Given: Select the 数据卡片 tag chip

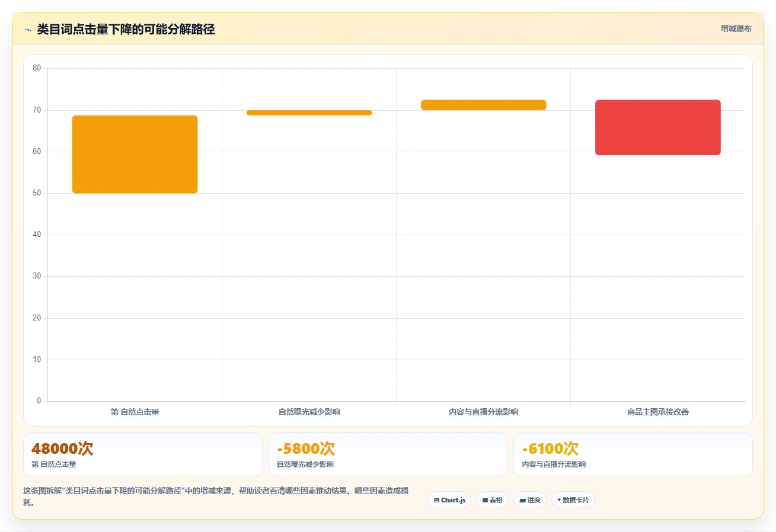Looking at the screenshot, I should point(573,500).
